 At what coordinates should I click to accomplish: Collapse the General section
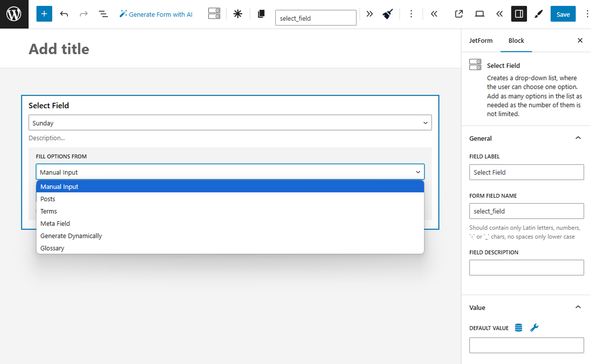[x=578, y=138]
